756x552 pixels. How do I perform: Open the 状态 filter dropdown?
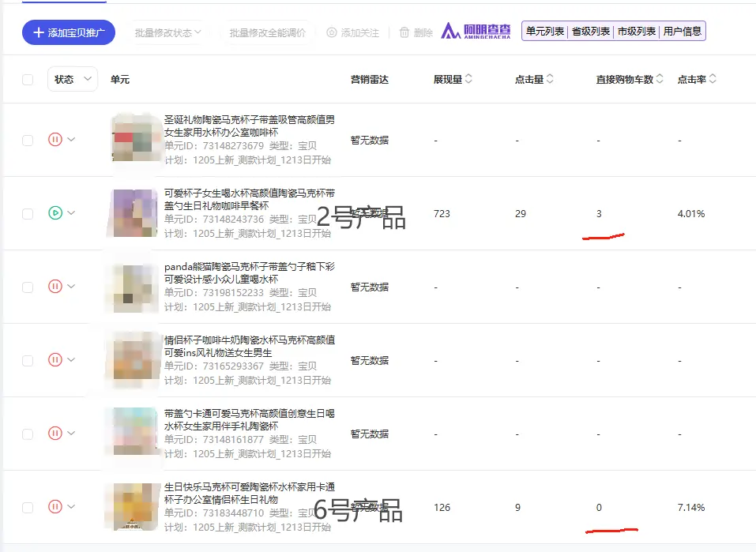click(x=72, y=79)
